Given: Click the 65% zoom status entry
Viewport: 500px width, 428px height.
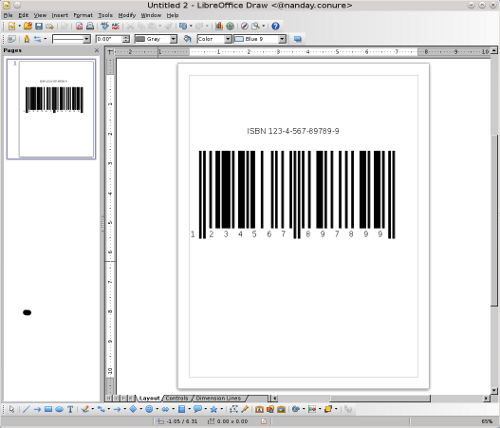Looking at the screenshot, I should (x=487, y=421).
